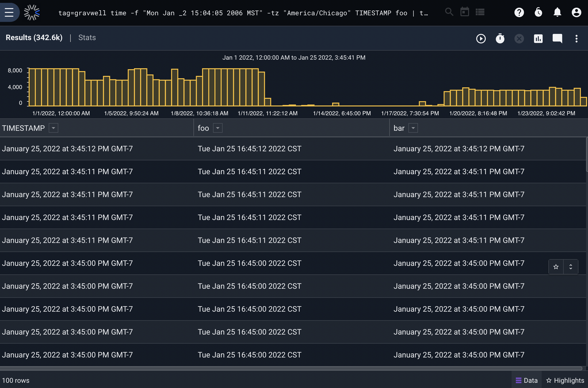
Task: Open the user account profile icon
Action: coord(576,12)
